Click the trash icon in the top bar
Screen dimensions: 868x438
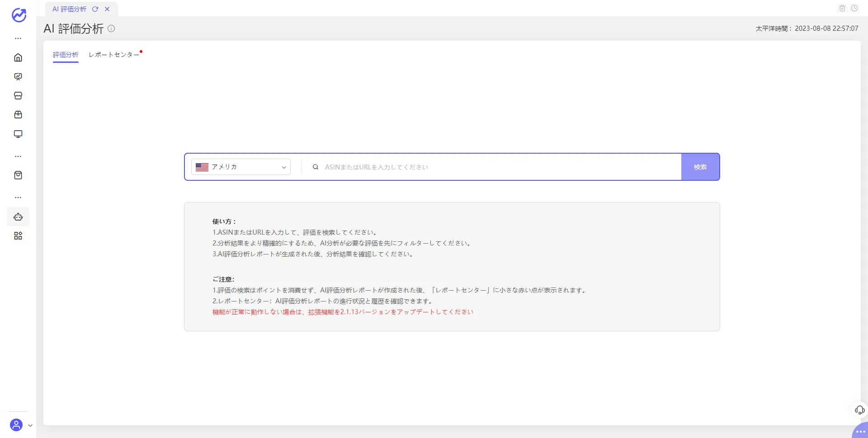pos(842,8)
